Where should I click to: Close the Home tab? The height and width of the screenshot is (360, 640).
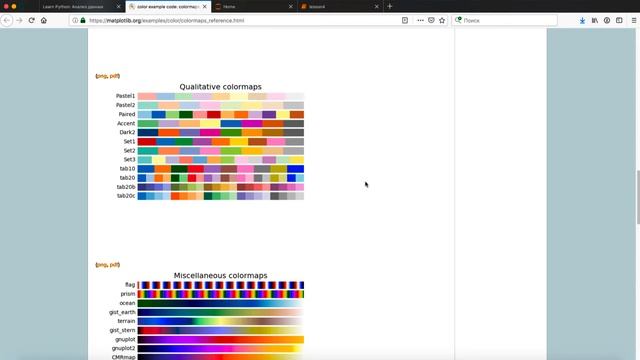click(291, 7)
